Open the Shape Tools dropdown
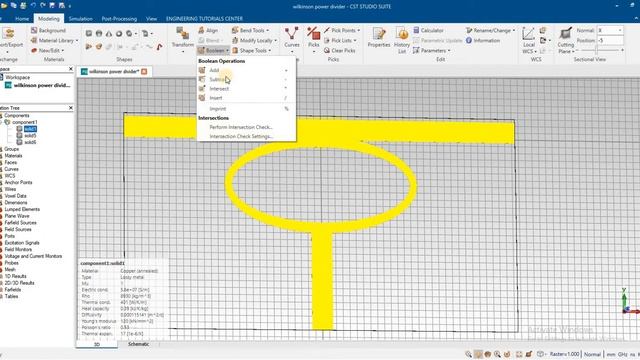 click(x=251, y=51)
